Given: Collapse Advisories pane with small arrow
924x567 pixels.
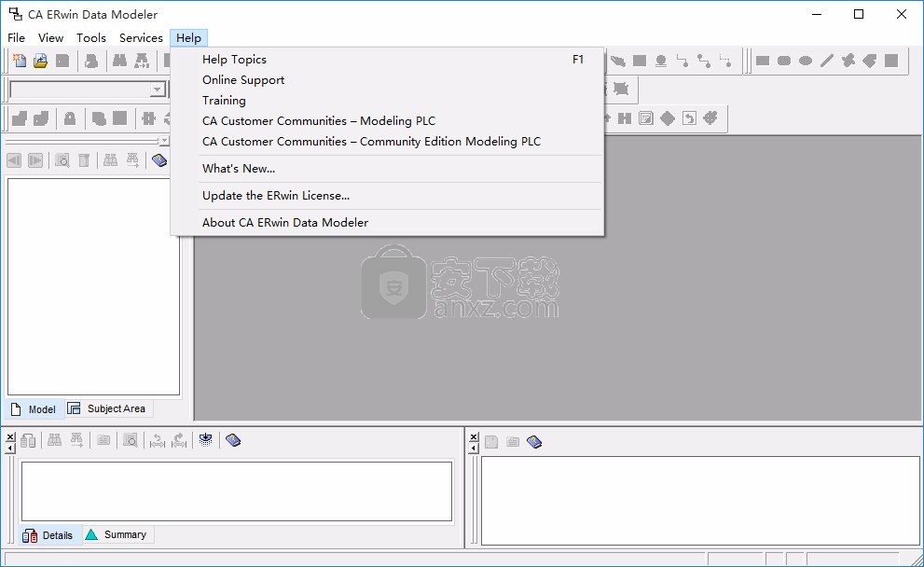Looking at the screenshot, I should (x=474, y=449).
